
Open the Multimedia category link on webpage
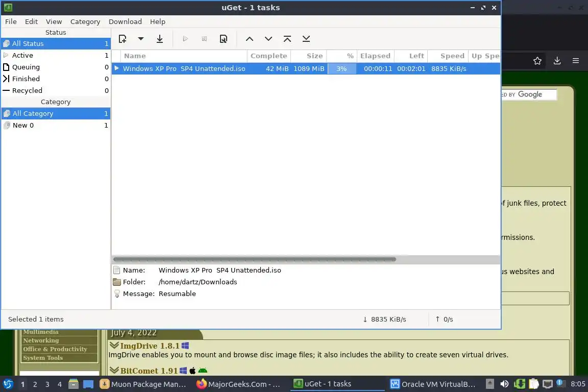pyautogui.click(x=40, y=332)
